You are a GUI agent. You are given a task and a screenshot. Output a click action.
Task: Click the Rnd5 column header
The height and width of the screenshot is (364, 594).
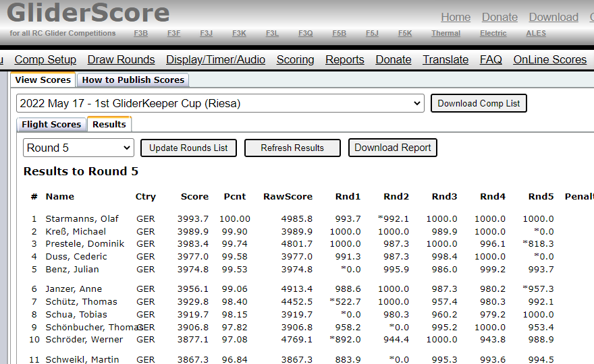tap(541, 197)
